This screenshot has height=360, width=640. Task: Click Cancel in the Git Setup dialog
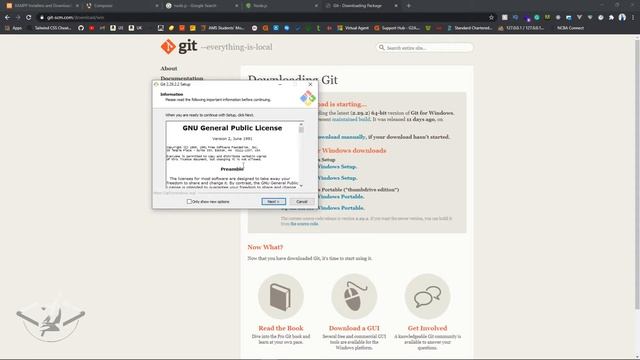[x=302, y=202]
